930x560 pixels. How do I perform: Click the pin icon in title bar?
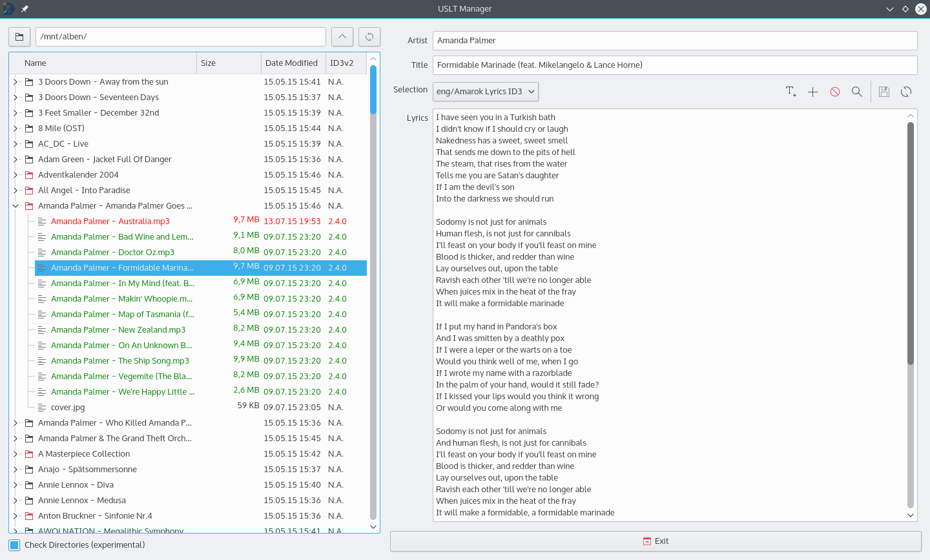point(25,9)
